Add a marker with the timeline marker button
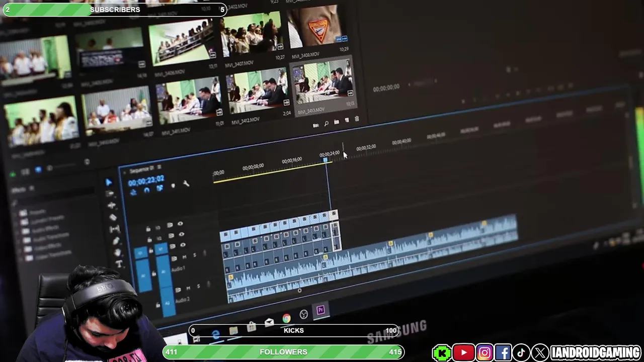This screenshot has height=362, width=644. click(x=173, y=186)
